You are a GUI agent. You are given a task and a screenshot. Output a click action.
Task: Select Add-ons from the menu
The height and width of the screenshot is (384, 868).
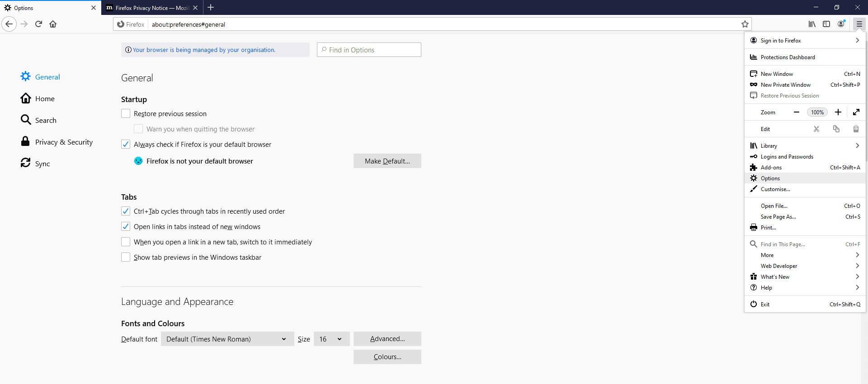coord(771,168)
